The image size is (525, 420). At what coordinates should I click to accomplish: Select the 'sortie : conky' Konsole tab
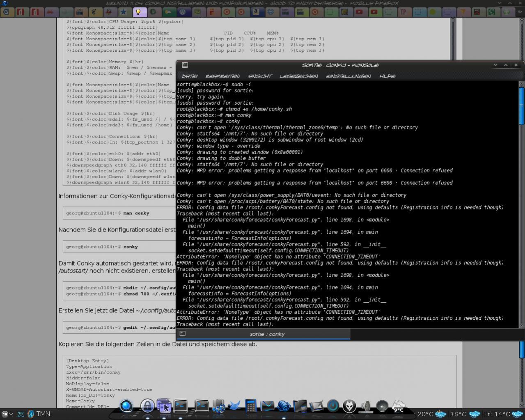coord(264,334)
